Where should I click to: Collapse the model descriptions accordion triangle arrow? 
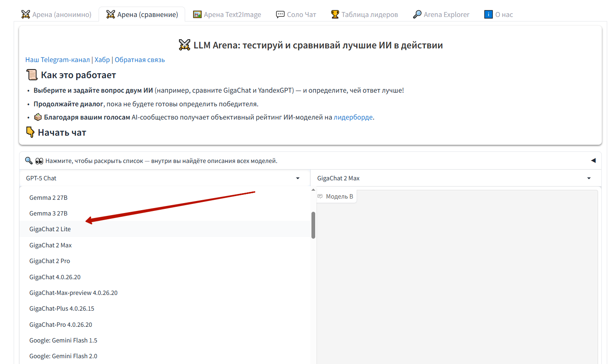[593, 160]
